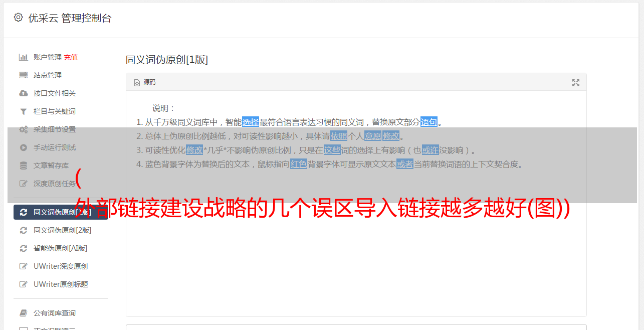Click the highlighted word 红色 in instructions
The height and width of the screenshot is (330, 644).
[298, 164]
